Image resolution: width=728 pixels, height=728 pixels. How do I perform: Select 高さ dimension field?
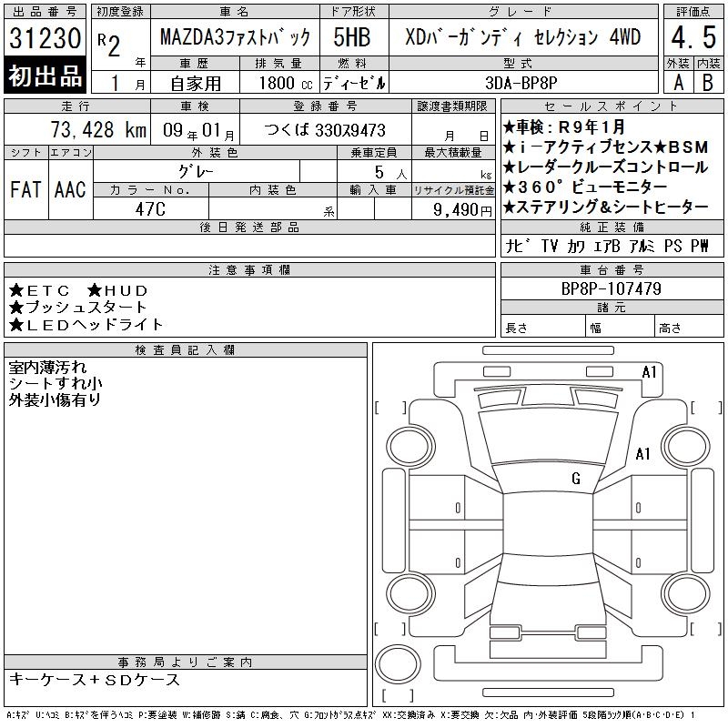pos(689,328)
